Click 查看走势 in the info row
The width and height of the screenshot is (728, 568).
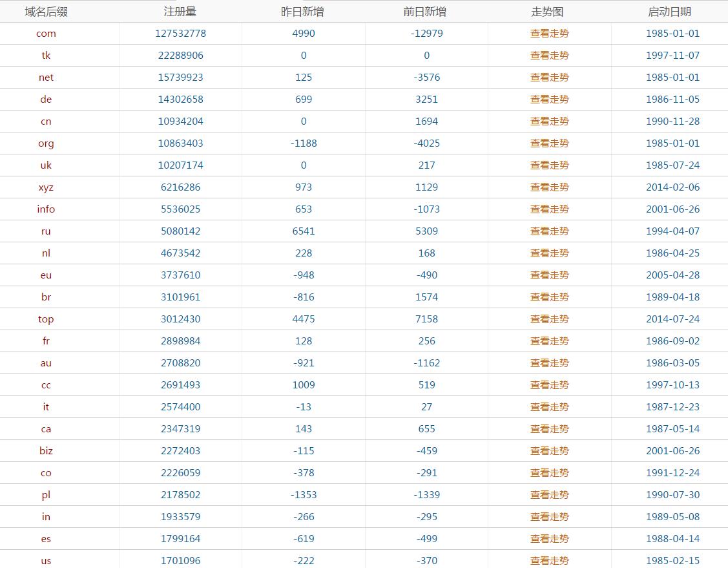pyautogui.click(x=549, y=209)
